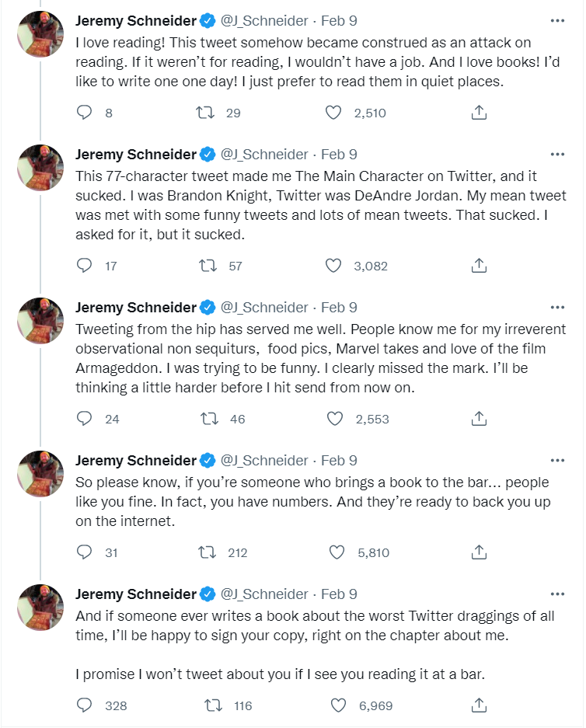The height and width of the screenshot is (728, 586).
Task: Open more options on the 77-character tweet
Action: (557, 154)
